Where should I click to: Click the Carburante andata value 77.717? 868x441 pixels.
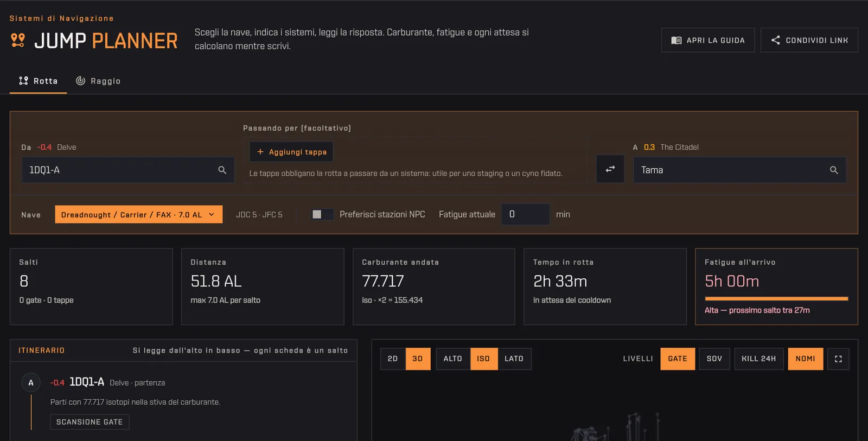click(383, 281)
